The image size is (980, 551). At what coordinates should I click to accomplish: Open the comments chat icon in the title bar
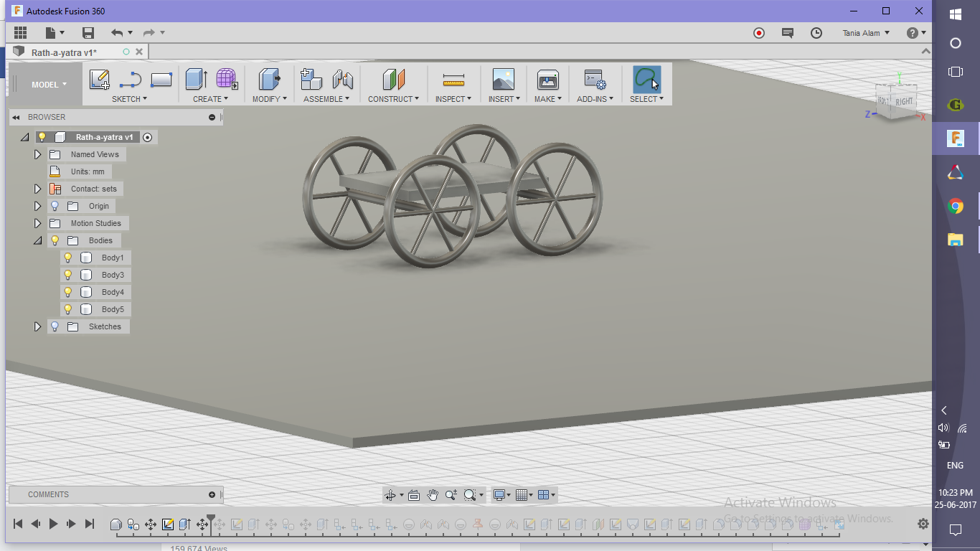(x=788, y=33)
